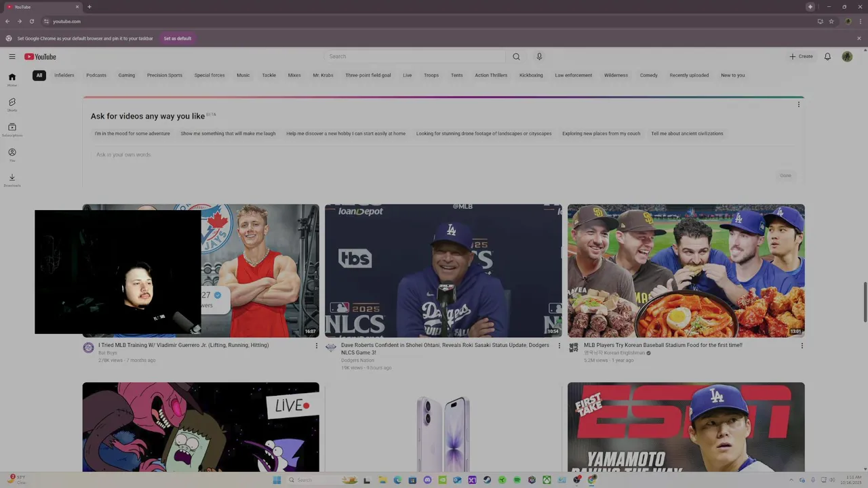This screenshot has width=868, height=488.
Task: Select the Live filter chip
Action: 407,75
